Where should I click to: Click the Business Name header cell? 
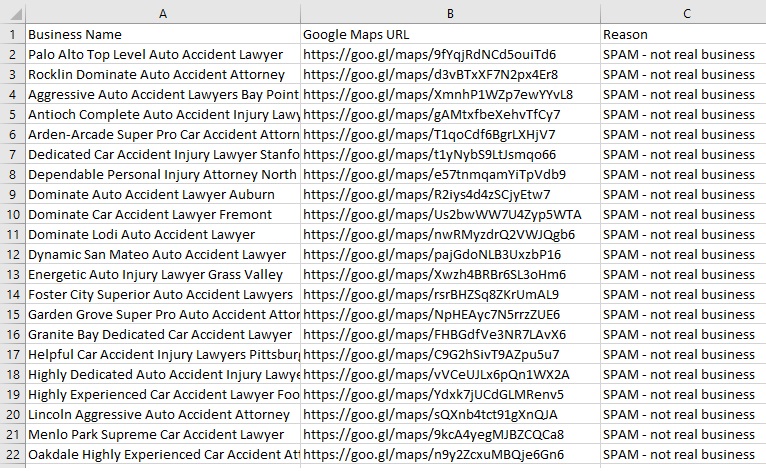coord(163,34)
